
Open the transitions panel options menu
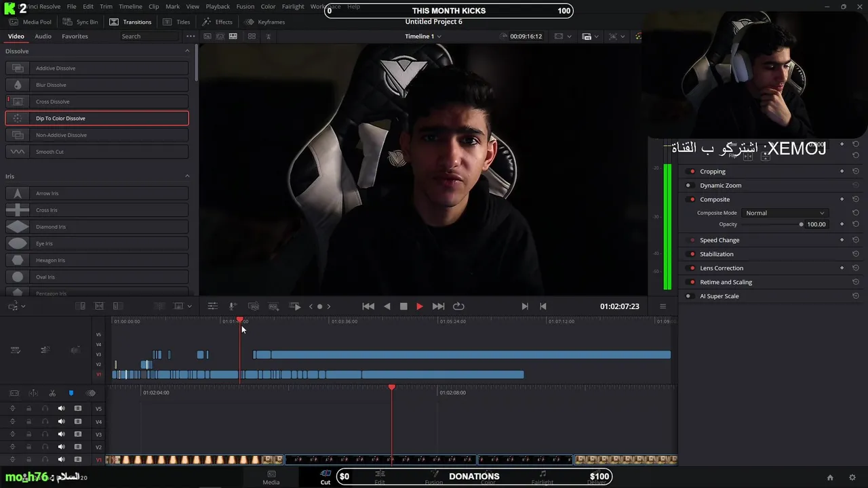click(191, 36)
